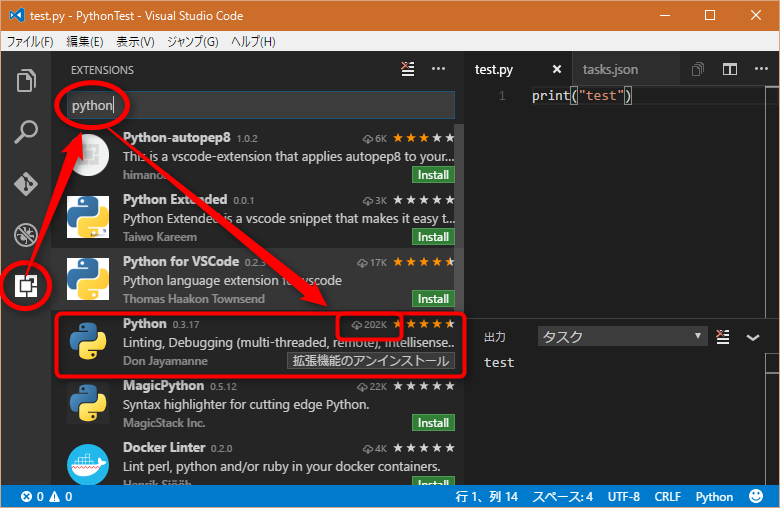Viewport: 780px width, 508px height.
Task: Click the EXTENSIONS panel header
Action: click(x=102, y=70)
